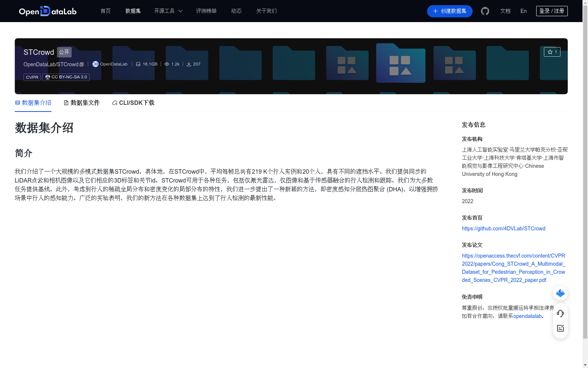Click the plus icon in create dataset button
Viewport: 588px width, 368px height.
click(x=435, y=11)
